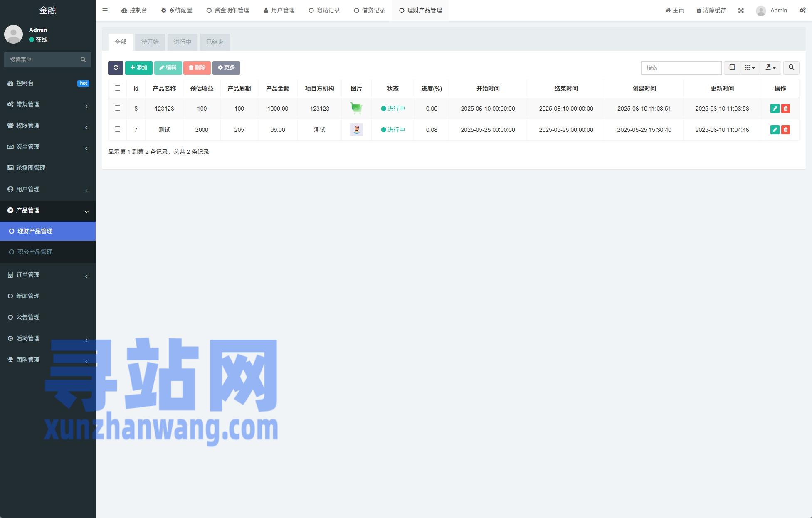Check the checkbox for row id 7
The image size is (812, 518).
(x=117, y=129)
